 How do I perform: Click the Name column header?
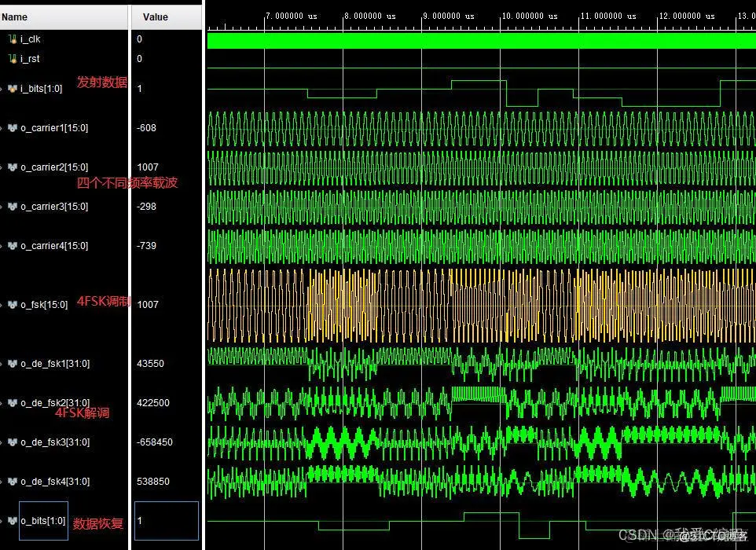coord(64,16)
